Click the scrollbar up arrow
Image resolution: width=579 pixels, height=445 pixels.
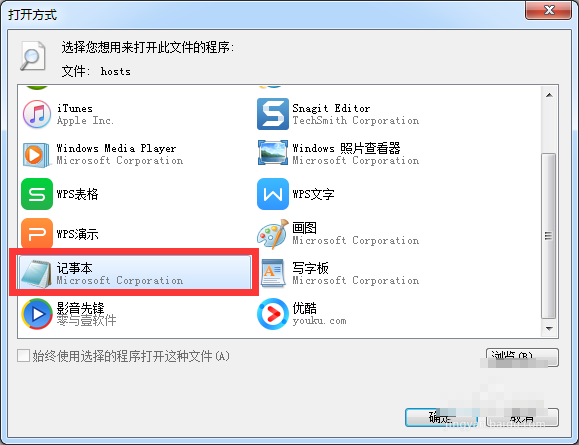tap(549, 95)
